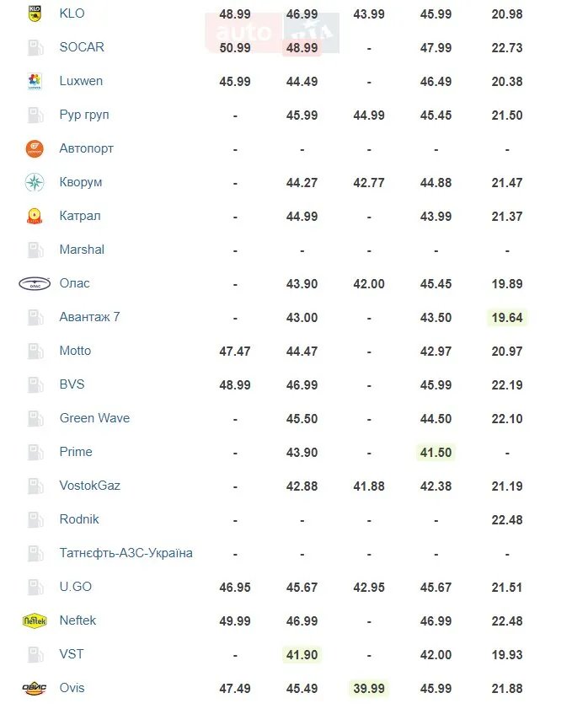Open the Авантаж 7 link
Viewport: 588px width, 709px height.
tap(90, 317)
